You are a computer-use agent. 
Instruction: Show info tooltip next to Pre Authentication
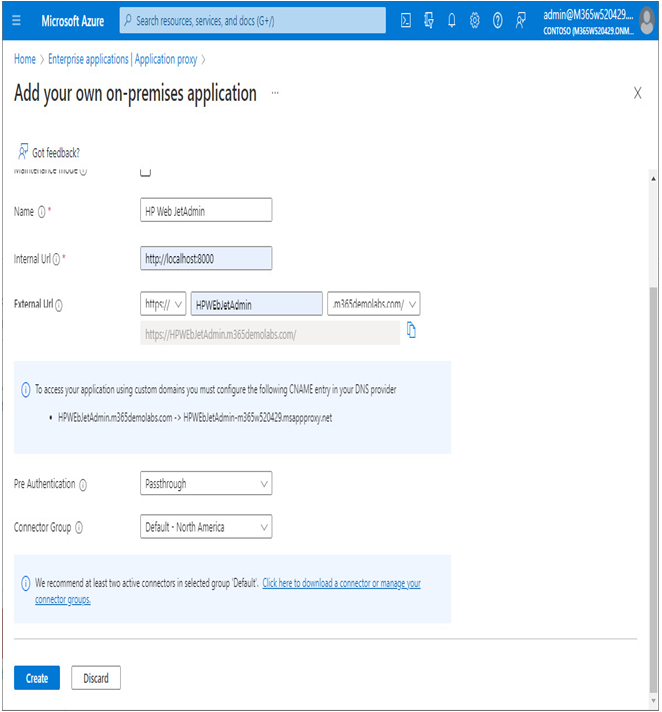[x=83, y=485]
